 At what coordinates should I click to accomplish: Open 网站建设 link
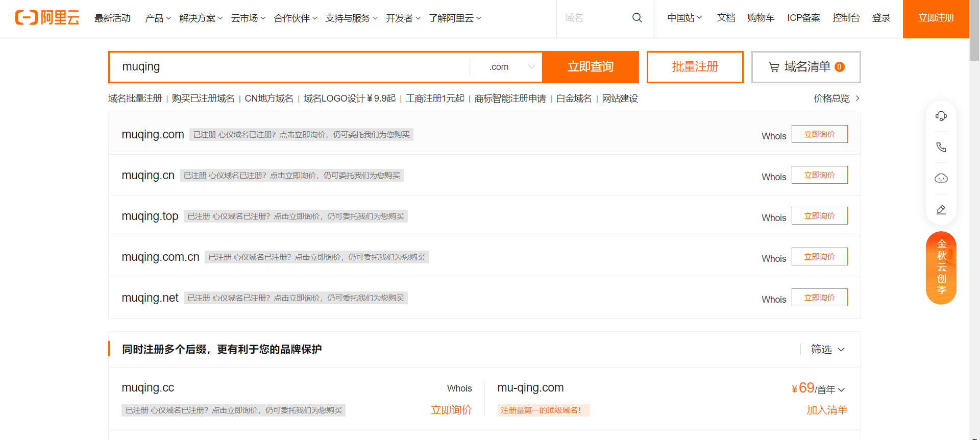click(x=620, y=99)
